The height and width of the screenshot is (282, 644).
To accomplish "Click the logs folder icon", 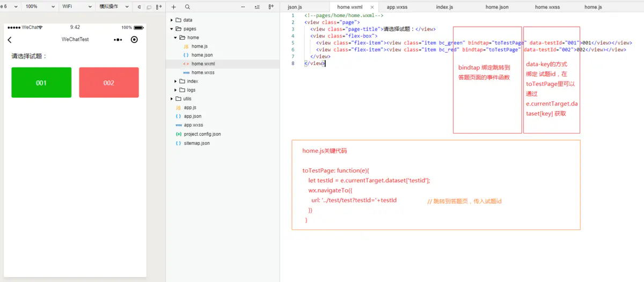I will 182,90.
